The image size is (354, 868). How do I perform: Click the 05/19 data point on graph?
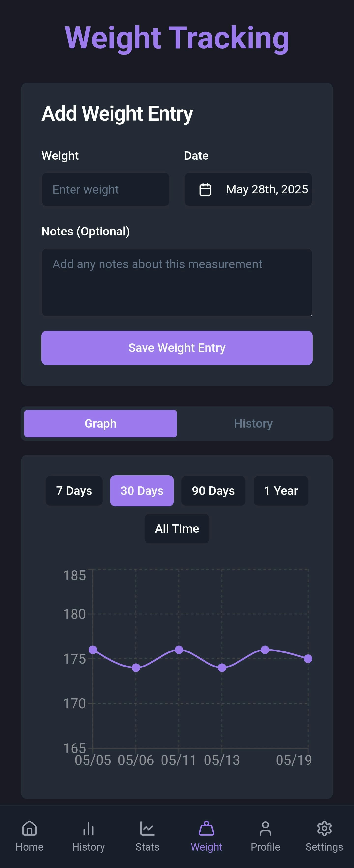pyautogui.click(x=308, y=658)
